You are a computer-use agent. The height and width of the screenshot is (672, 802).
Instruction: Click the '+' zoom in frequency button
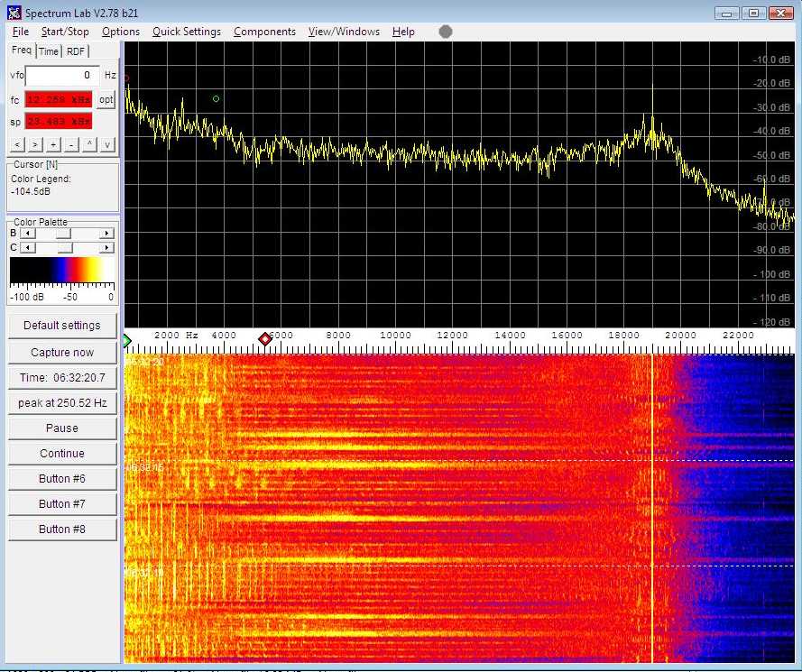(53, 144)
